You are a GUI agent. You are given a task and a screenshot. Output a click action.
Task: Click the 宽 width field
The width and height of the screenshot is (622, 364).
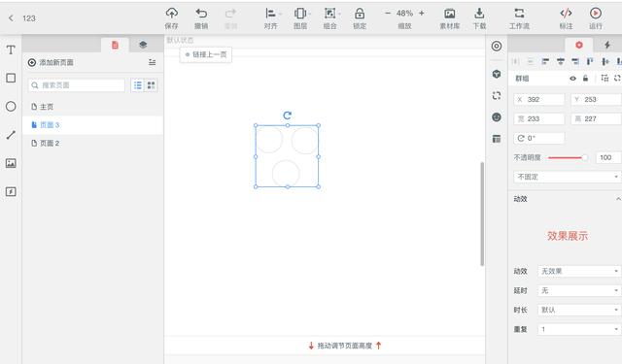click(x=539, y=118)
